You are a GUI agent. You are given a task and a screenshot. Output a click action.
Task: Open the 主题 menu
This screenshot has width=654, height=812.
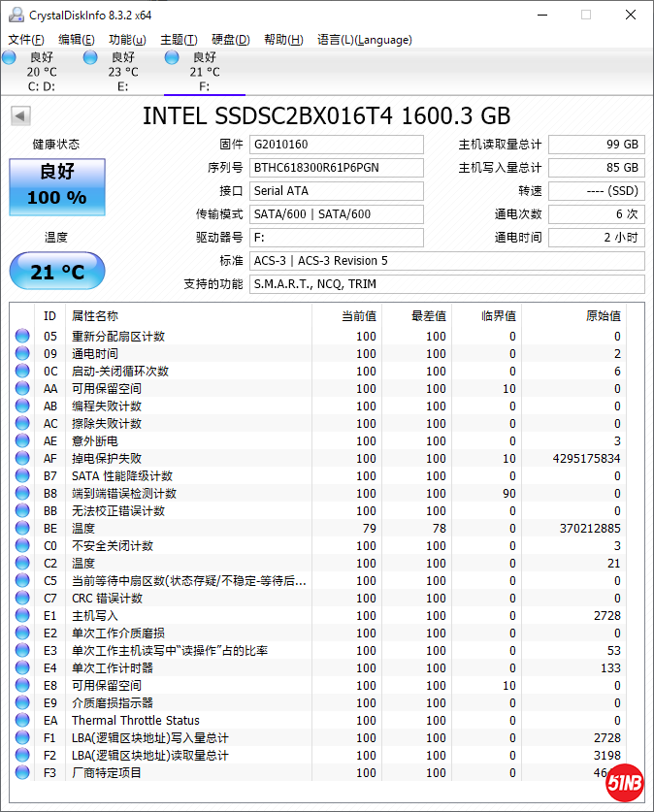coord(177,40)
